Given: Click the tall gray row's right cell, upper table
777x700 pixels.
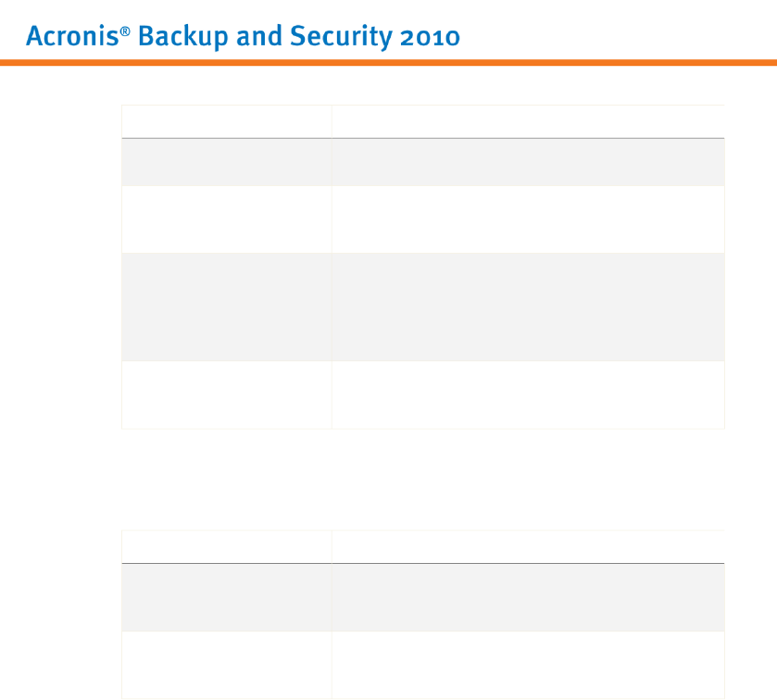Looking at the screenshot, I should (527, 306).
